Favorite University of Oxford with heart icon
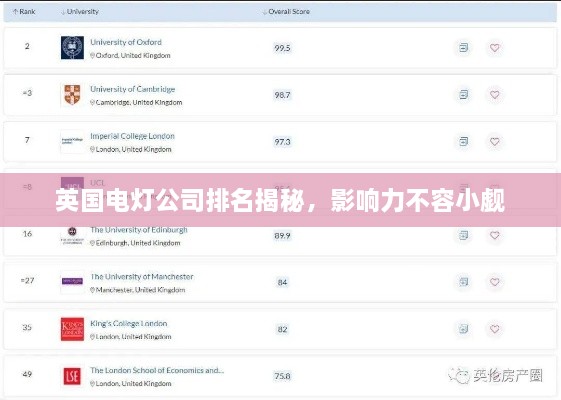Image resolution: width=561 pixels, height=400 pixels. click(494, 48)
